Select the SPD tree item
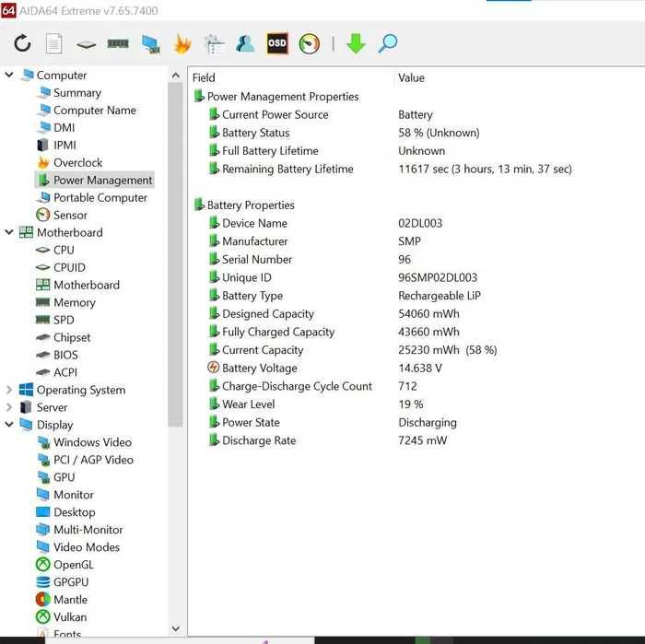Image resolution: width=645 pixels, height=644 pixels. tap(64, 320)
